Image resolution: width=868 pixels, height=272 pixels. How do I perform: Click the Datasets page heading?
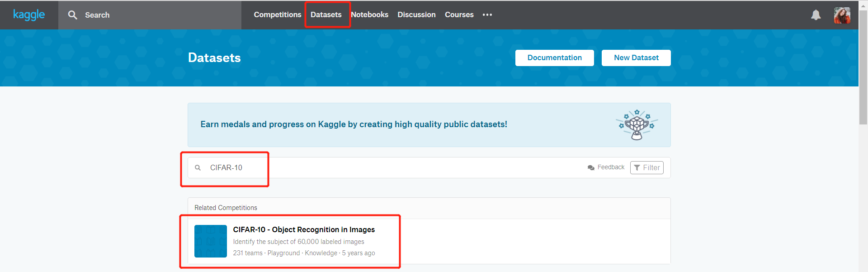pyautogui.click(x=214, y=57)
